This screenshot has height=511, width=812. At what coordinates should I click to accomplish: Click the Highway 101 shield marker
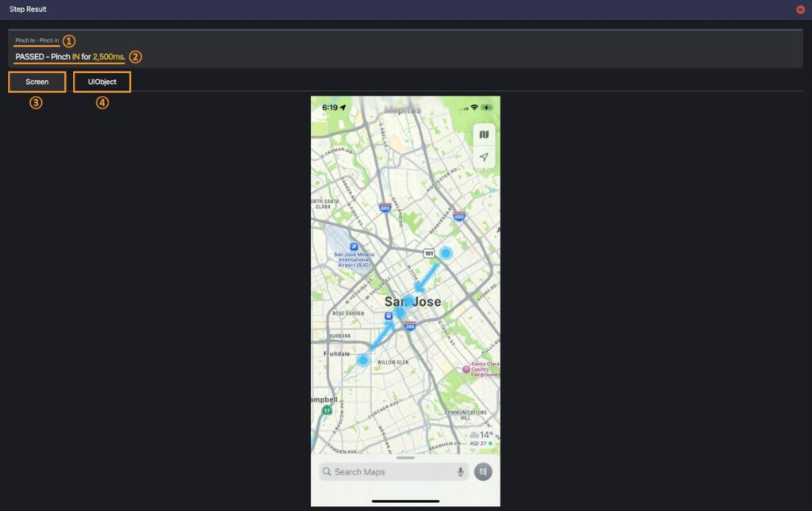(x=429, y=254)
